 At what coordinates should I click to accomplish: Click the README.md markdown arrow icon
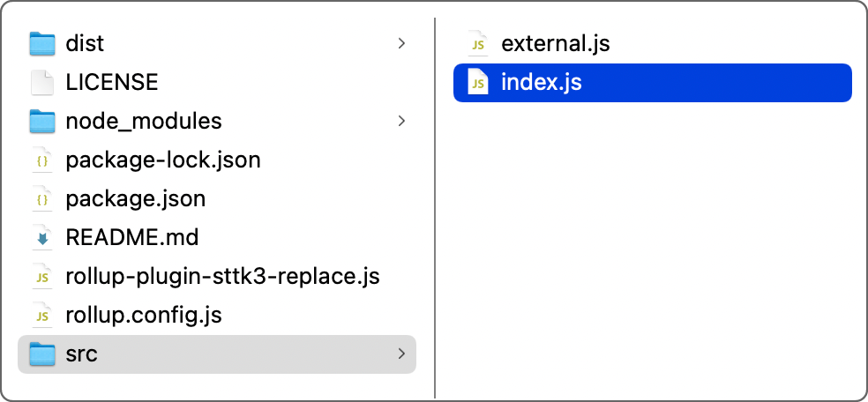41,237
